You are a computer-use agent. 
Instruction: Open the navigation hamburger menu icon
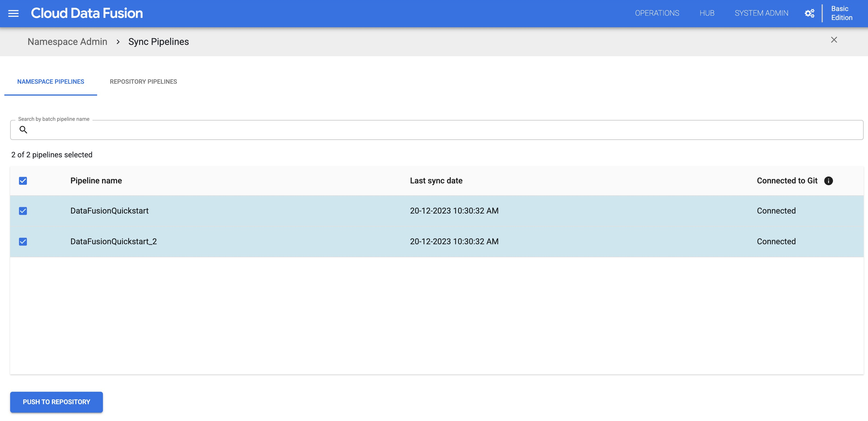(x=13, y=13)
